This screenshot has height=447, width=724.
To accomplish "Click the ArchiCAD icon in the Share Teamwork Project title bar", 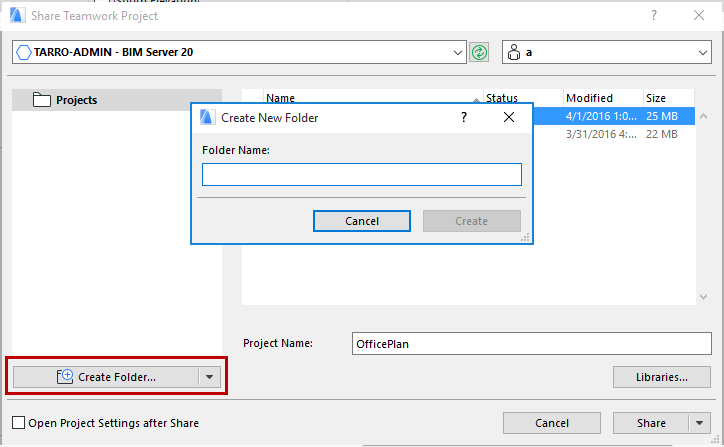I will (x=17, y=15).
